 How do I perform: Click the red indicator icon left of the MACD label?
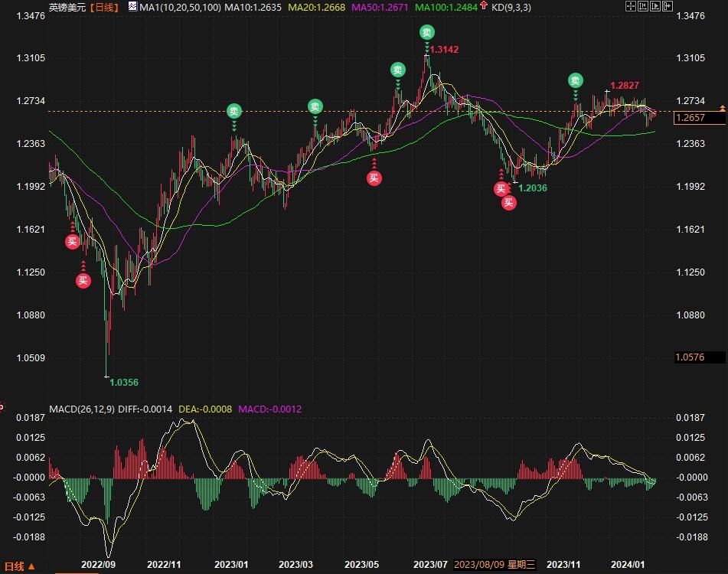[2, 406]
